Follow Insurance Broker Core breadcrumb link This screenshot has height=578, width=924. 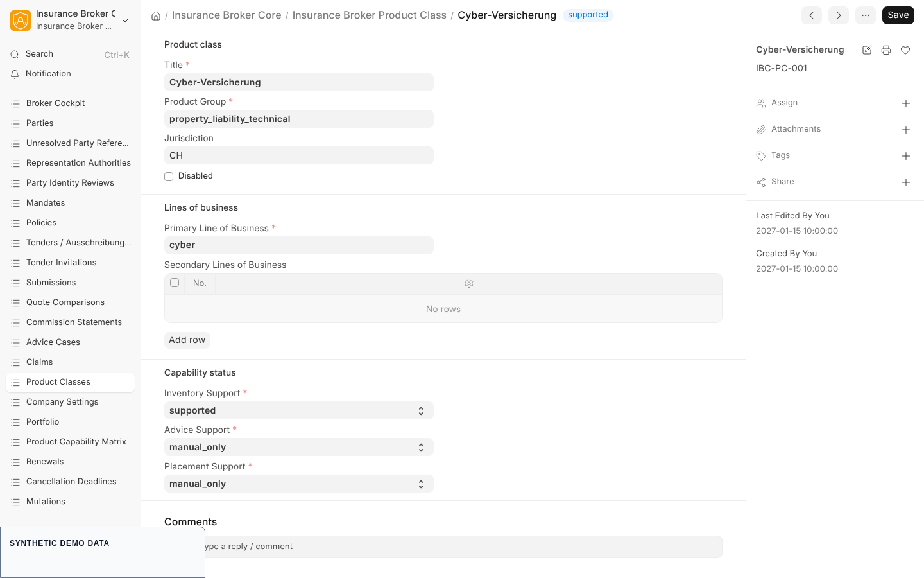click(x=227, y=15)
